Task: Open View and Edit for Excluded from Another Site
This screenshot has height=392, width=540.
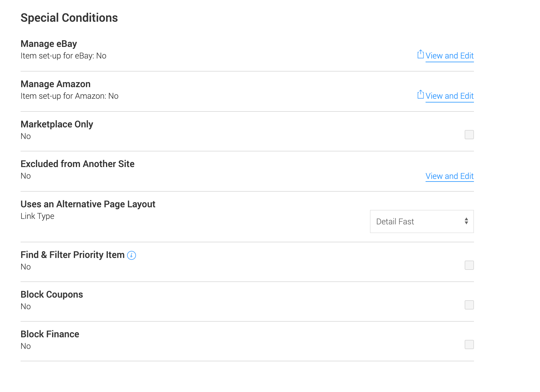Action: [x=449, y=176]
